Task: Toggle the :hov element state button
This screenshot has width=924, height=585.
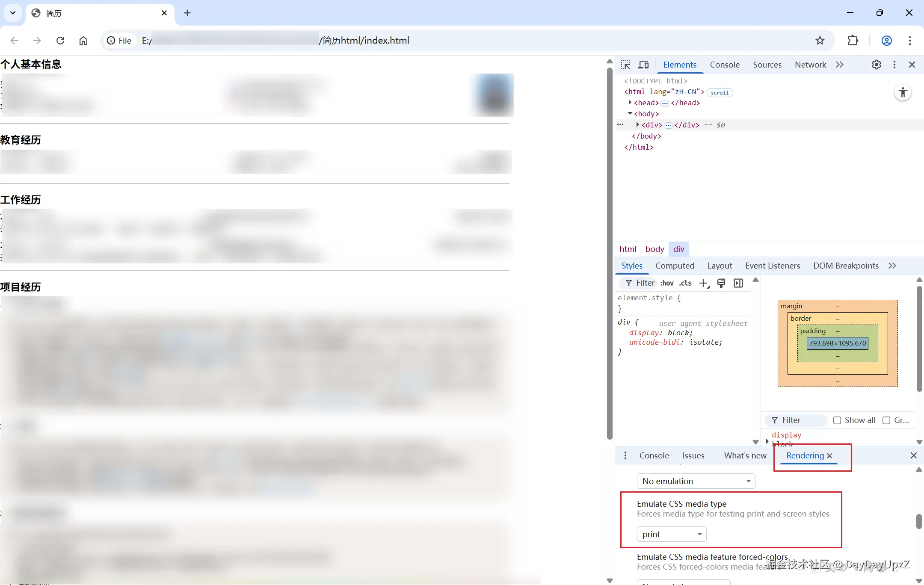Action: (667, 283)
